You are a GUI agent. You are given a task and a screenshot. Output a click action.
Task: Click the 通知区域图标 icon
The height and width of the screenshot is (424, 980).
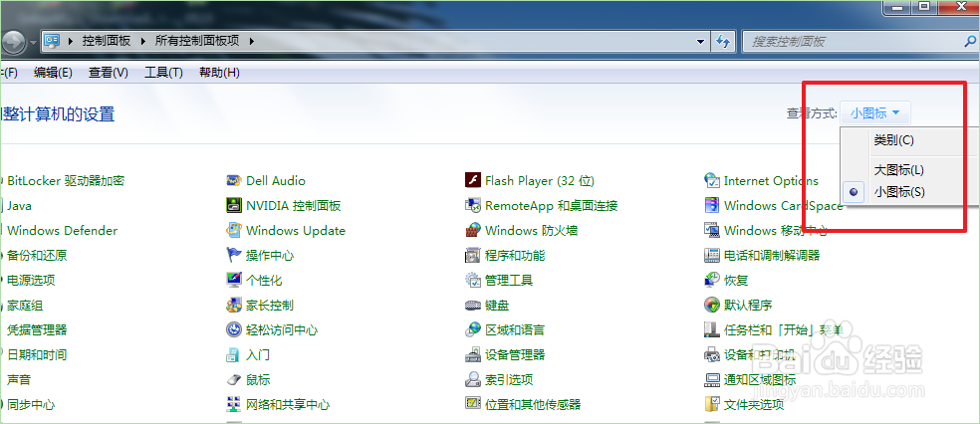[x=711, y=379]
